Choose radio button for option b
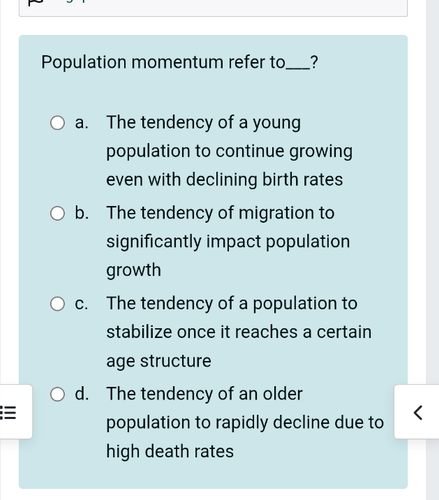The width and height of the screenshot is (439, 500). 57,213
